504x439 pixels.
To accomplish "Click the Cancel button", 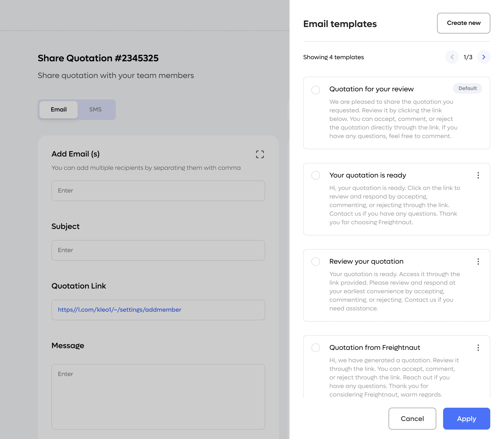I will click(412, 418).
